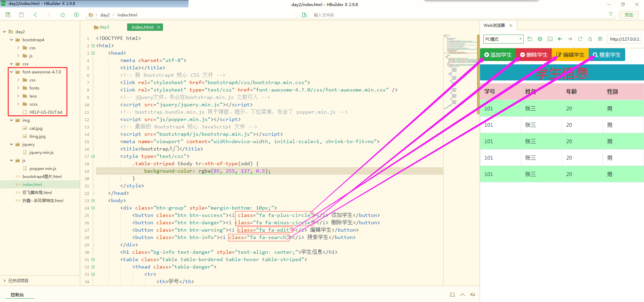Open the browser settings gear icon
Screen dimensions: 644x302
(x=540, y=39)
